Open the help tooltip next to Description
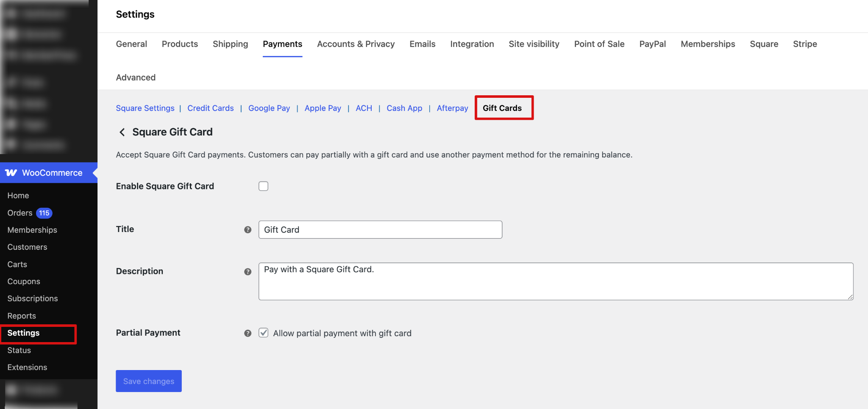 click(x=248, y=272)
